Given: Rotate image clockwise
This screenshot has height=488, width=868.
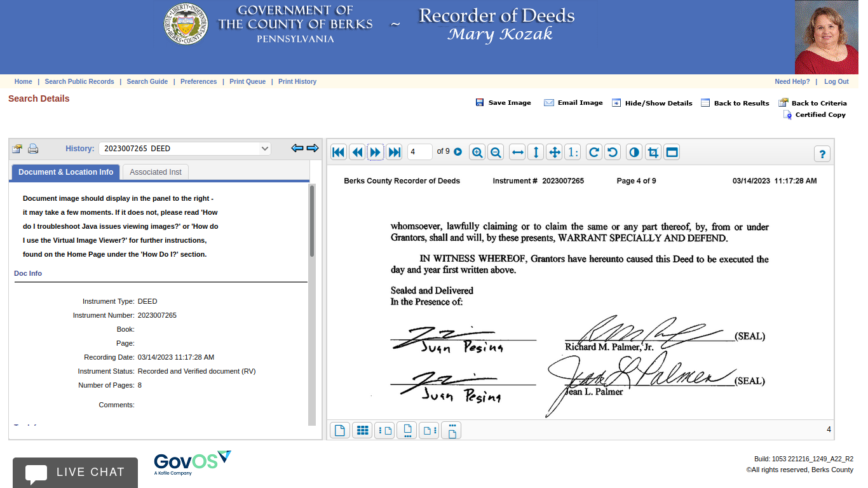Looking at the screenshot, I should click(x=594, y=152).
